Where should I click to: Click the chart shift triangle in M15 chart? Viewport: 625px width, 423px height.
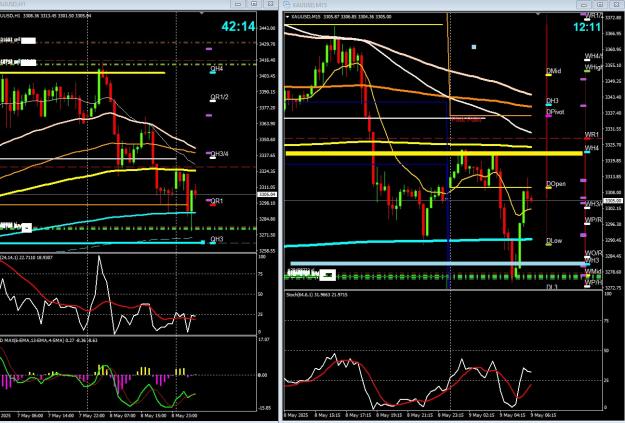pyautogui.click(x=538, y=14)
